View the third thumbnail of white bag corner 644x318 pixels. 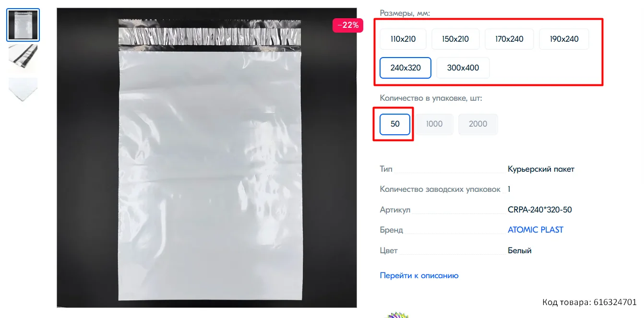[23, 90]
